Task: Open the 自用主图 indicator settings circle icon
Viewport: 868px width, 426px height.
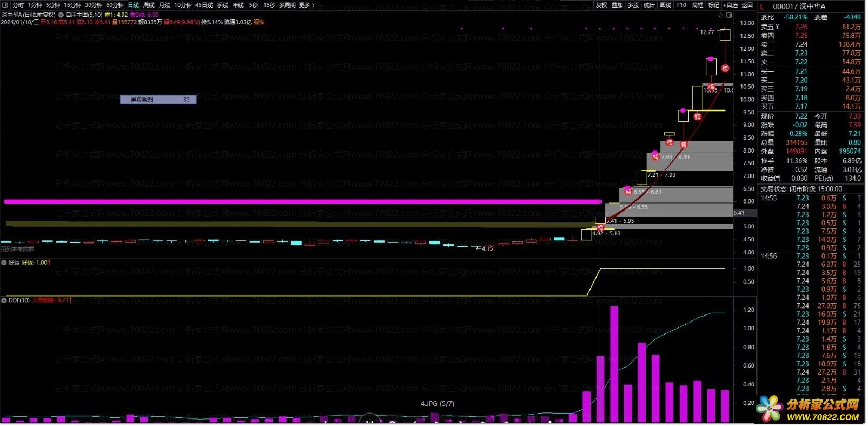Action: click(61, 15)
